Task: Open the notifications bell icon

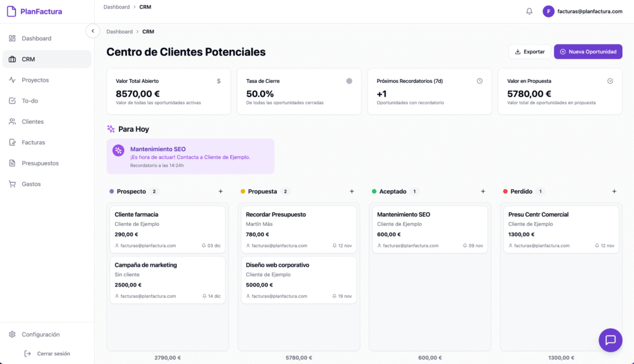Action: tap(529, 11)
